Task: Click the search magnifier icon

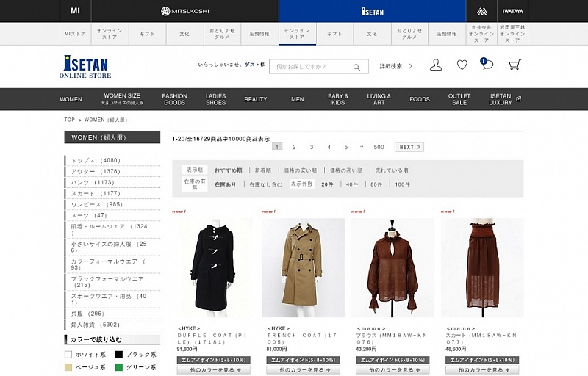Action: [357, 67]
